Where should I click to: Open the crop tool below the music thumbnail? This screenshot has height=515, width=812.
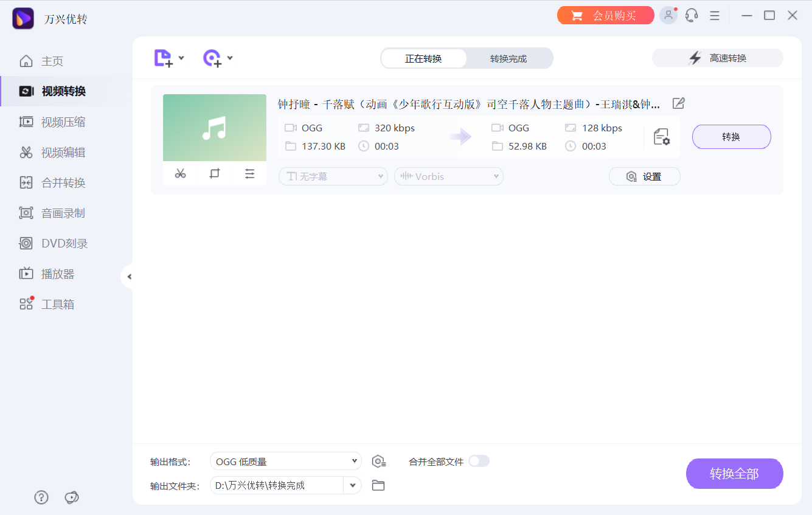pyautogui.click(x=214, y=173)
